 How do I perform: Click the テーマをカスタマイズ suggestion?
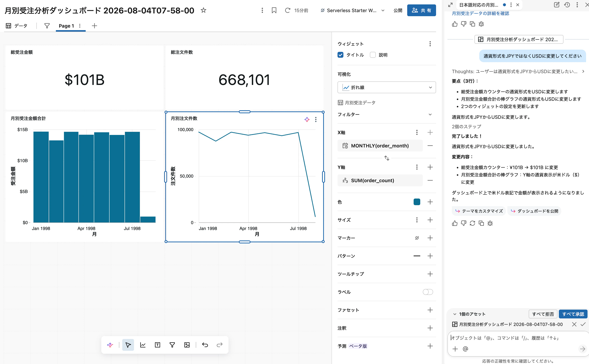click(x=479, y=211)
